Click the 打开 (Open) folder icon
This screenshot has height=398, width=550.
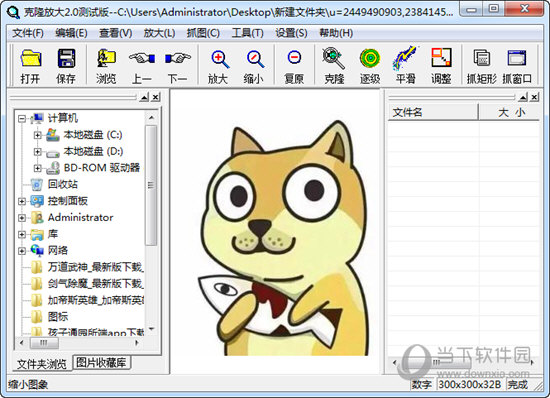tap(30, 66)
